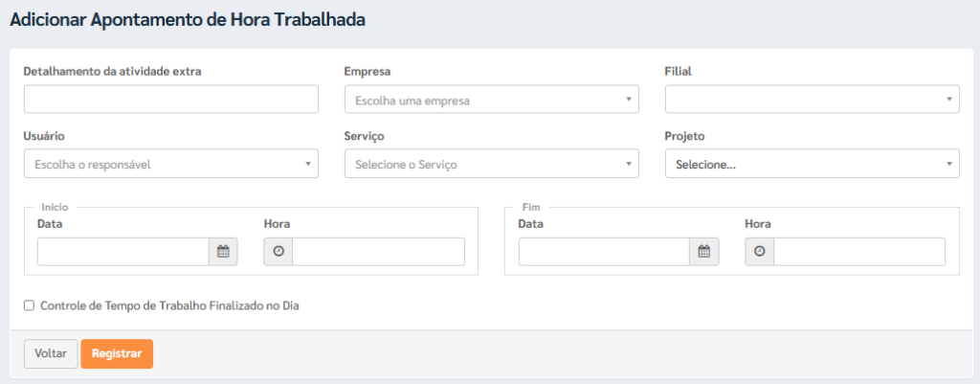
Task: Click the Inicio Data input field
Action: (x=123, y=252)
